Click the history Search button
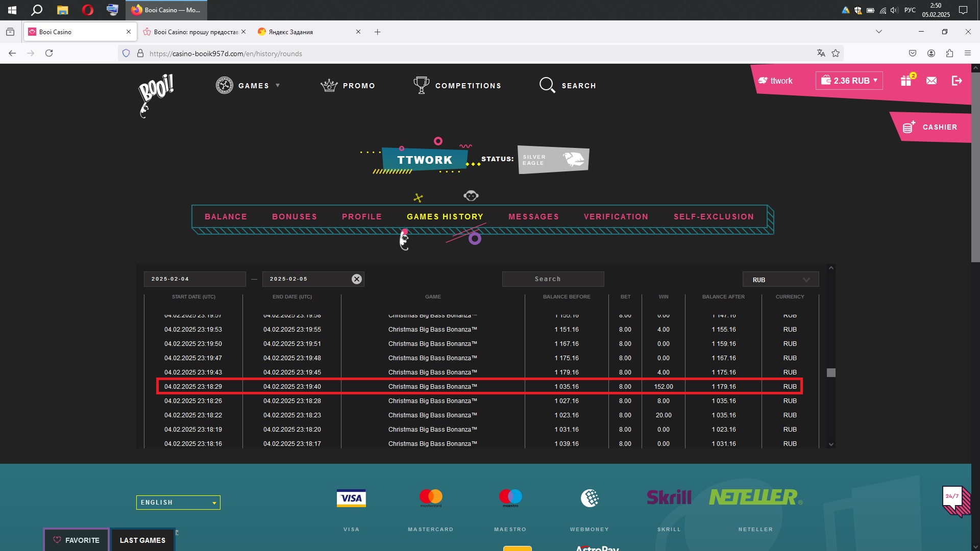The width and height of the screenshot is (980, 551). click(553, 279)
